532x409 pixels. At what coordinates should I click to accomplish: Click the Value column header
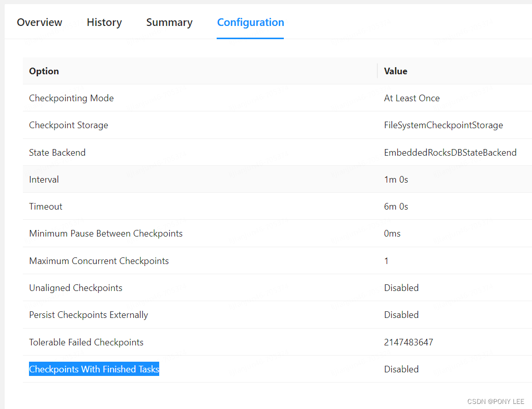396,71
